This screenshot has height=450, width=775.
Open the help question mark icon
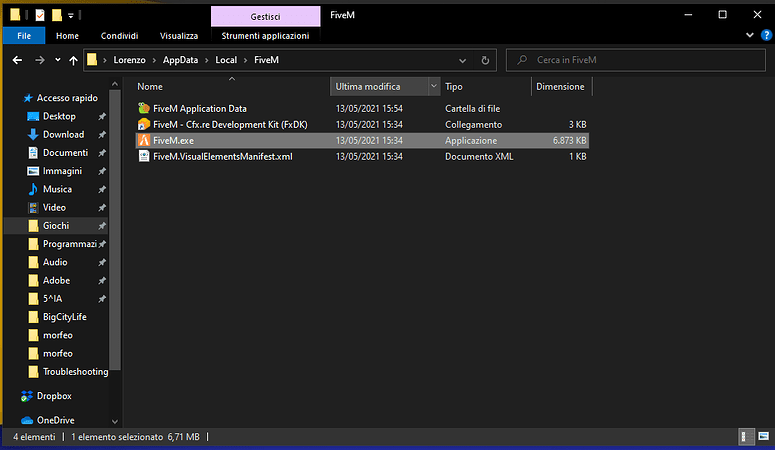coord(767,35)
